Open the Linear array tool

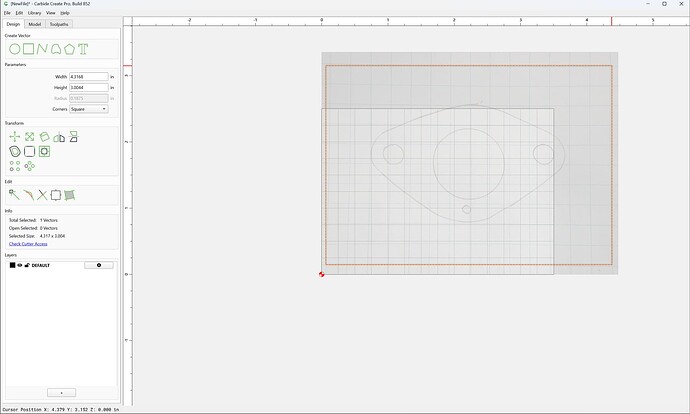point(15,166)
